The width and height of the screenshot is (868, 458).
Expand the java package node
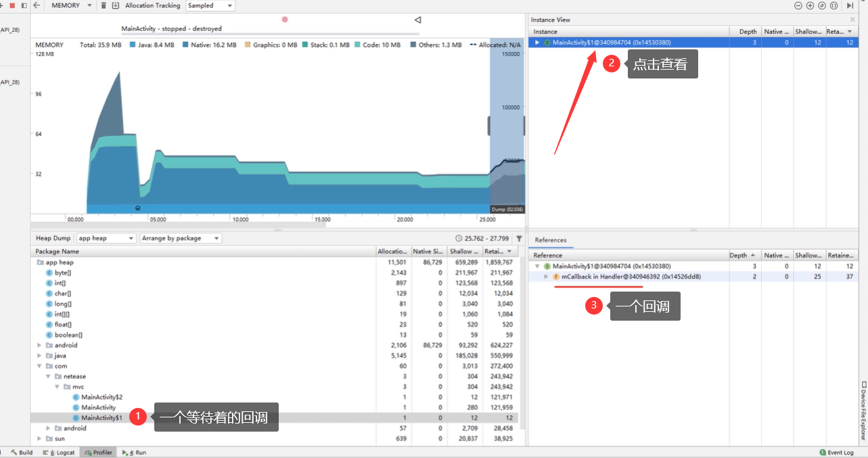tap(40, 356)
